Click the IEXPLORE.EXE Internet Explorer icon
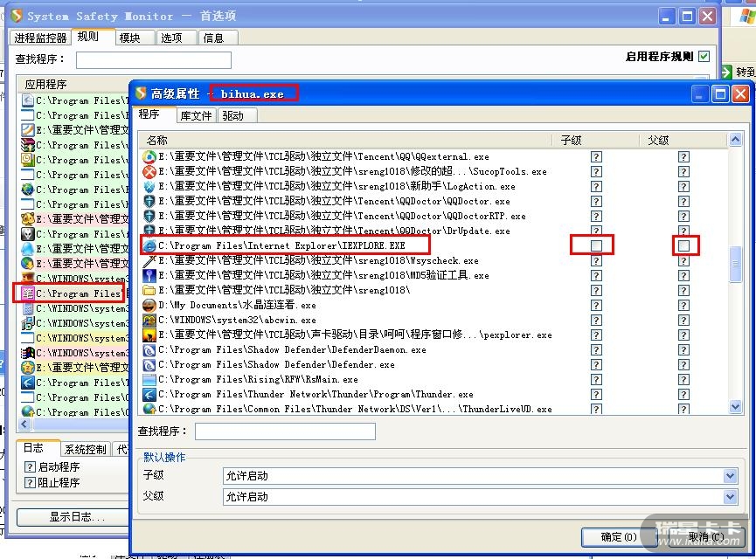756x559 pixels. coord(149,245)
